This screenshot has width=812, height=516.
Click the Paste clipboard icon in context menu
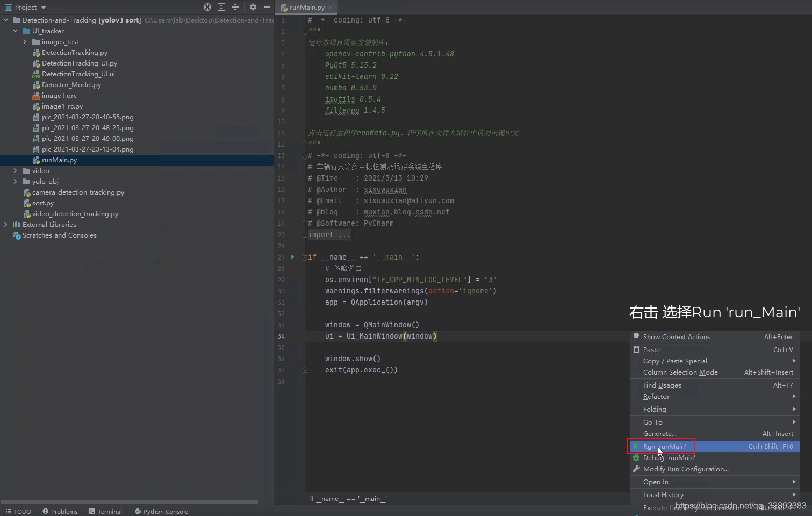point(636,349)
